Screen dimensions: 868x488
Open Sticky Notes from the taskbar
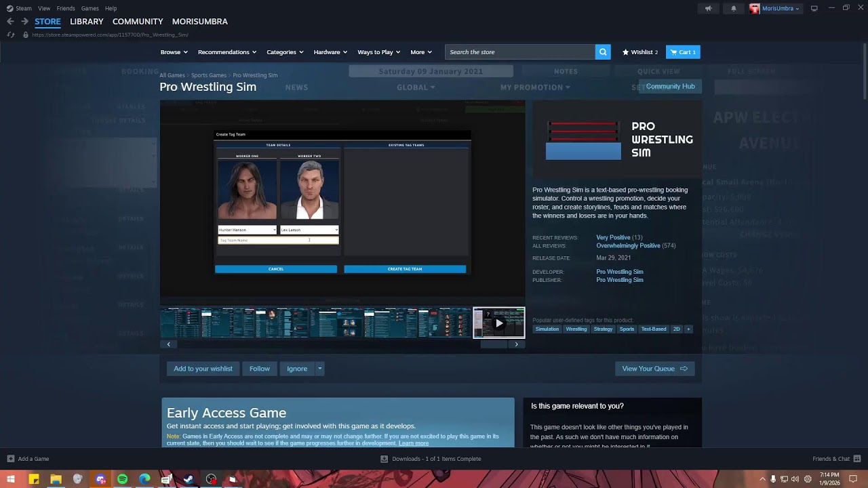pyautogui.click(x=34, y=479)
